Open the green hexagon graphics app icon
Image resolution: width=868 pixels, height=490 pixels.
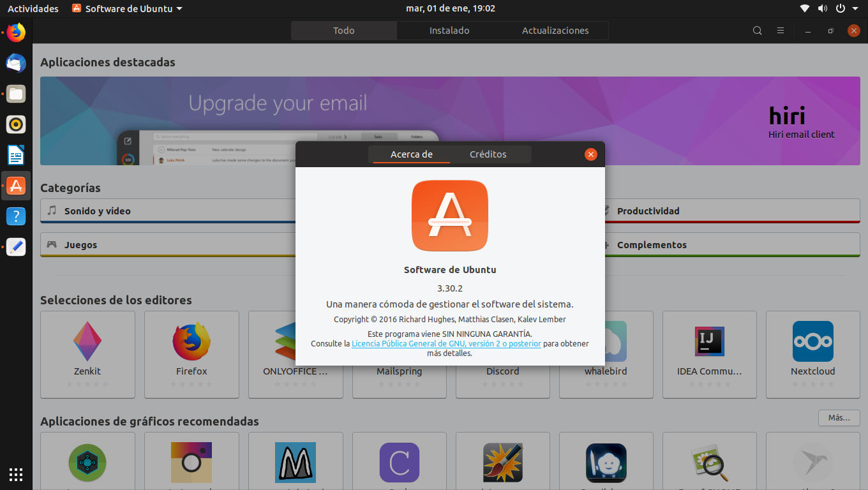point(87,463)
